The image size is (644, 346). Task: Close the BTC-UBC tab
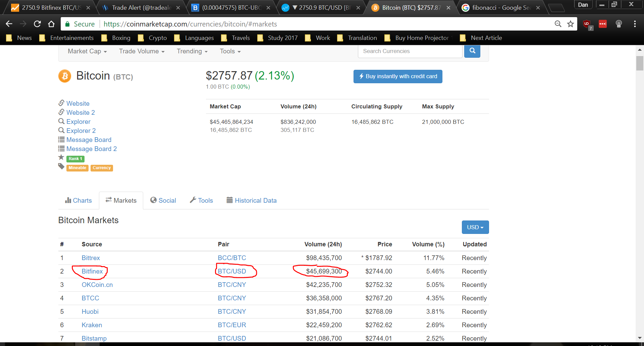[x=268, y=8]
